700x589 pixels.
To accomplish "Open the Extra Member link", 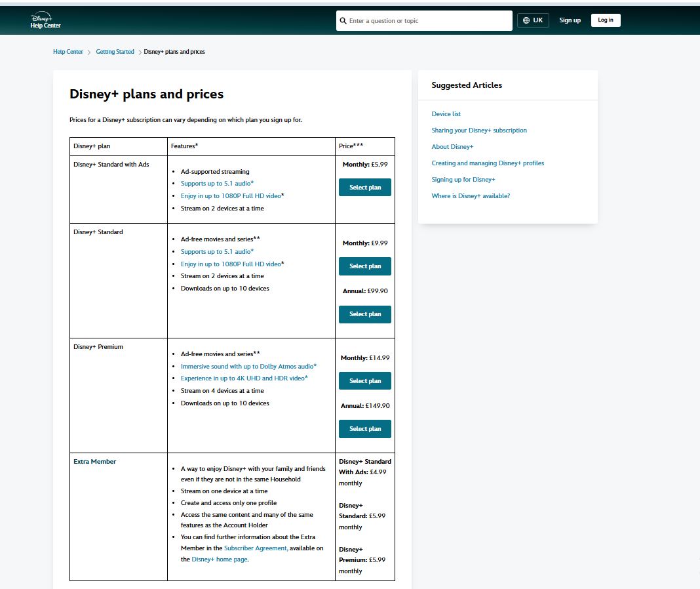I will pos(94,462).
